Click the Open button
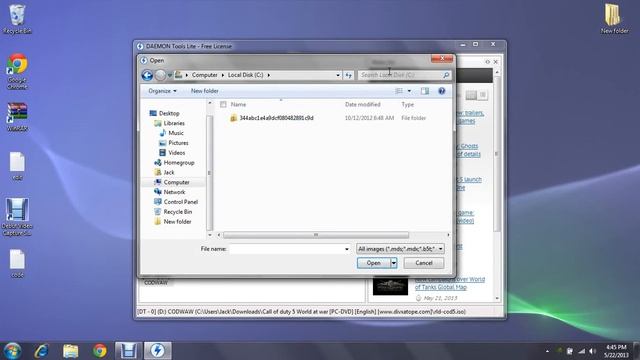This screenshot has width=640, height=360. pyautogui.click(x=373, y=263)
